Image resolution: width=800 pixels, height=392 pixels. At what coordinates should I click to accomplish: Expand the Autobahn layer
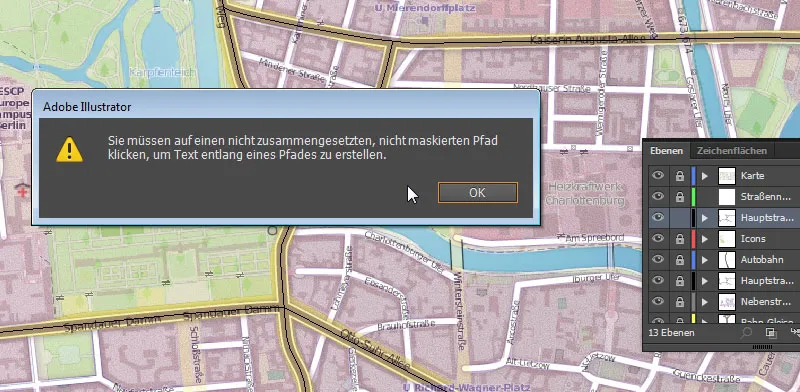[705, 260]
